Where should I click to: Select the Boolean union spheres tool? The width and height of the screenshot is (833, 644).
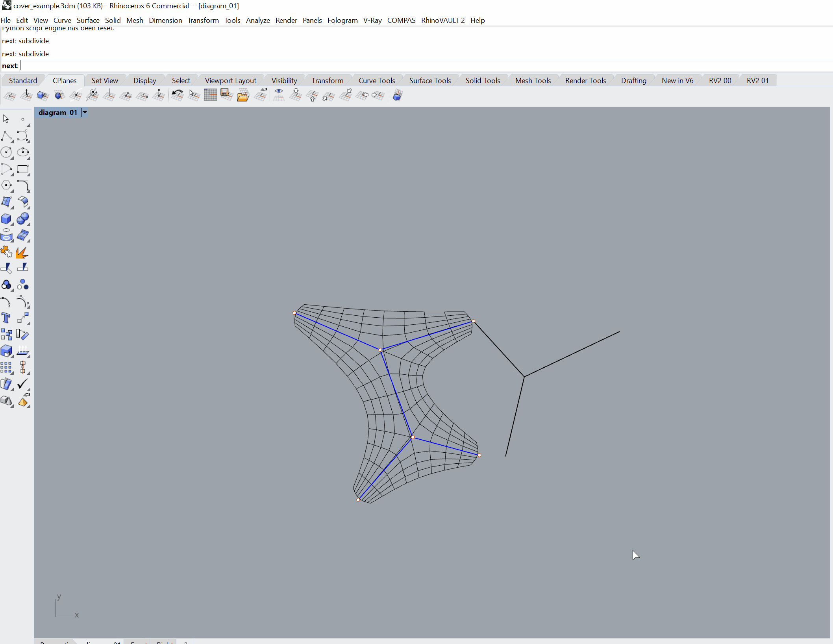pyautogui.click(x=23, y=219)
